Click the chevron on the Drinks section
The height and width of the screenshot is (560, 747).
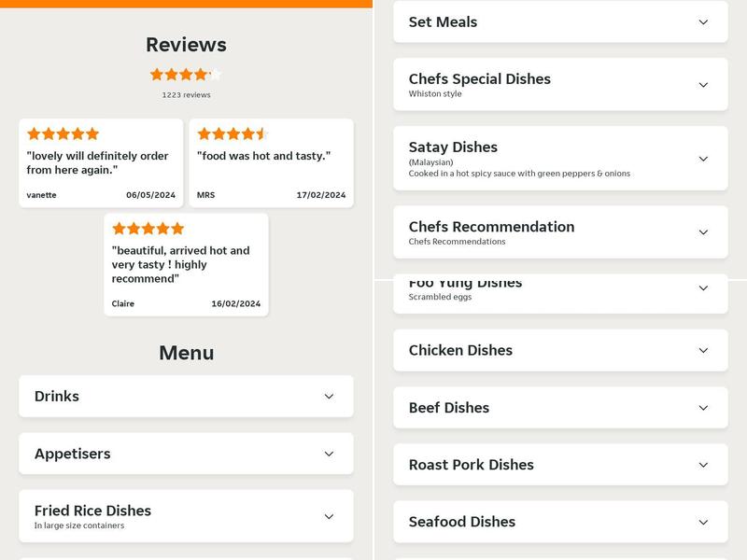pyautogui.click(x=328, y=396)
